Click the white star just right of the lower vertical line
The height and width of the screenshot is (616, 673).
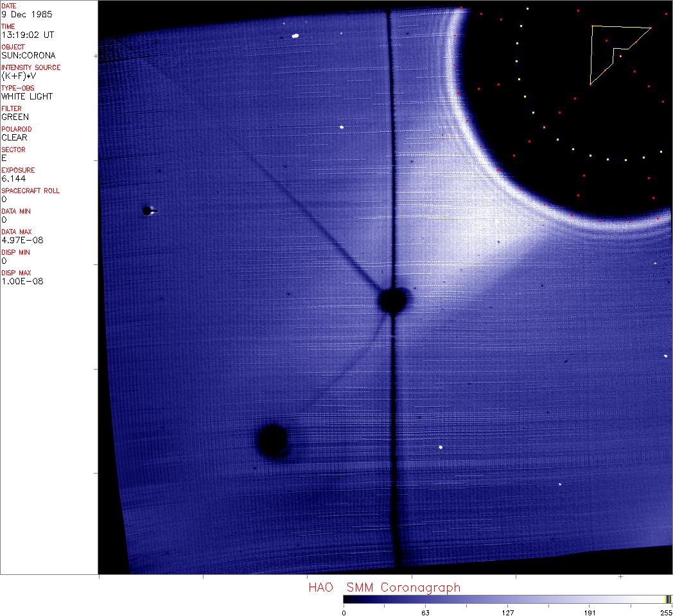click(441, 447)
